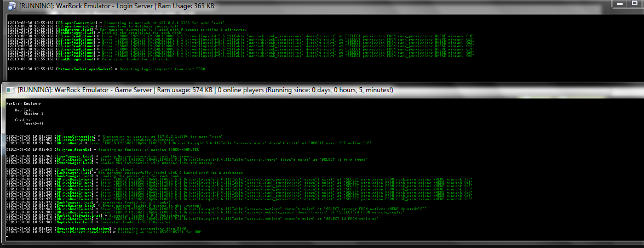Click 'Connection to database successfull.' in Login Server

141,26
